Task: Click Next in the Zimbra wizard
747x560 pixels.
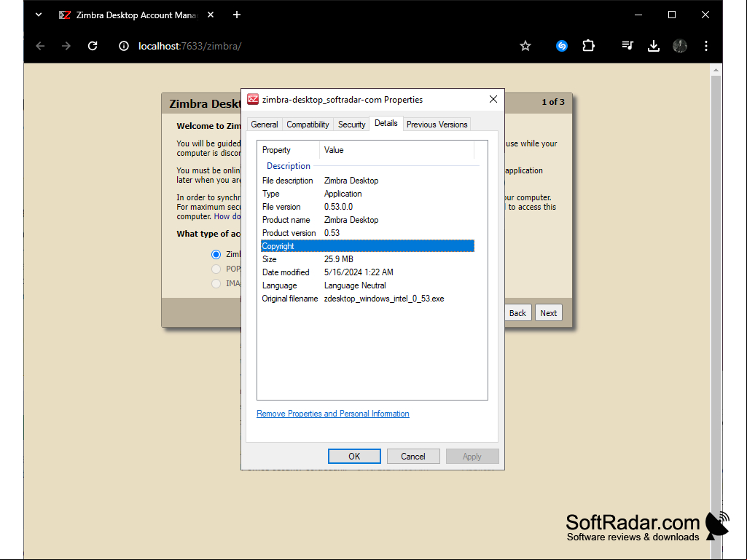Action: pos(548,313)
